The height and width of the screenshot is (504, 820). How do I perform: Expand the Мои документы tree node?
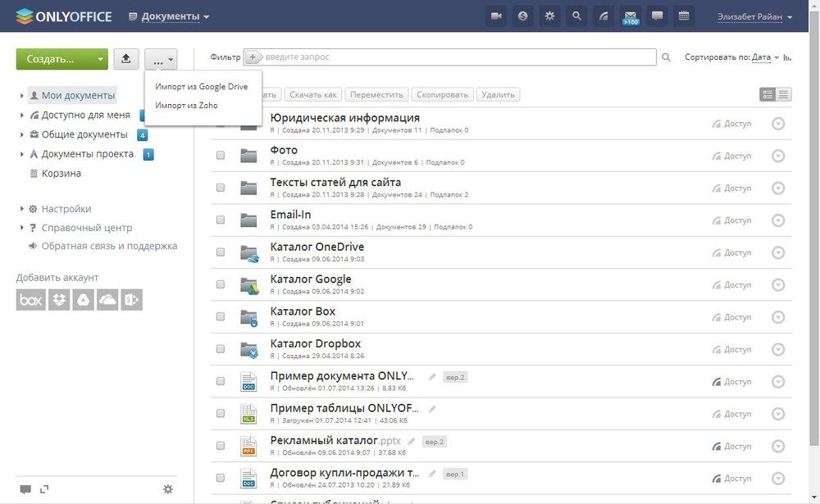pos(21,96)
